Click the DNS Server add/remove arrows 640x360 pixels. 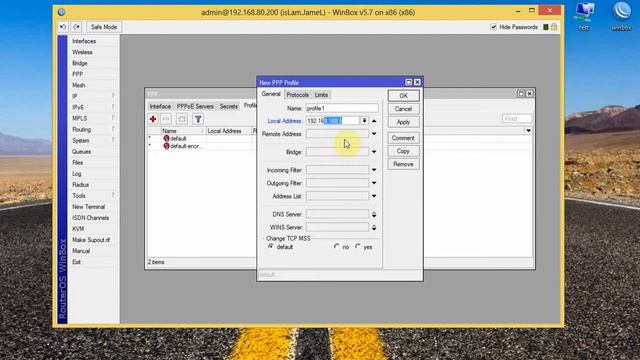[x=374, y=214]
